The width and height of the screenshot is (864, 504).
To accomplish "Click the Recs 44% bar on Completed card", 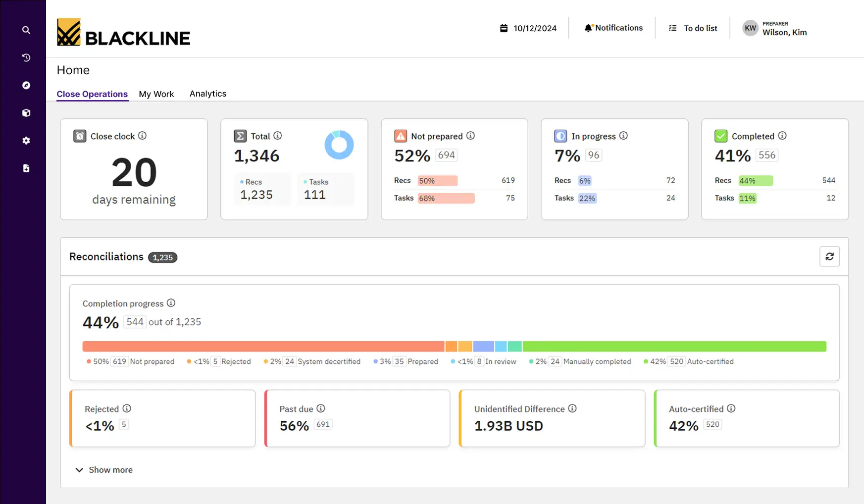I will coord(756,181).
